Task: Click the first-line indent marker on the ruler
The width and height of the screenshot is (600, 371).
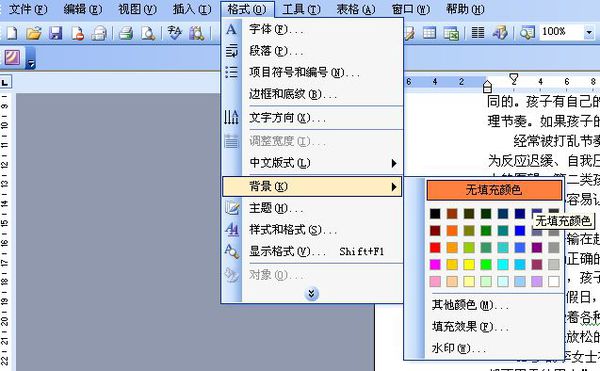Action: pyautogui.click(x=514, y=79)
